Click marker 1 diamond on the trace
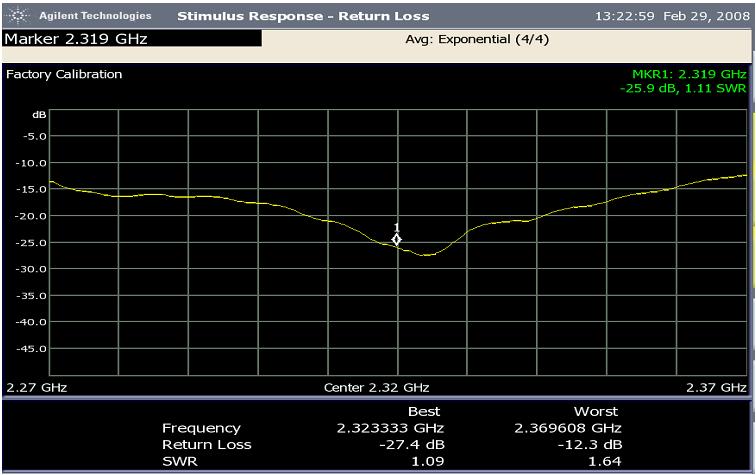Viewport: 756px width, 475px height. [x=396, y=240]
